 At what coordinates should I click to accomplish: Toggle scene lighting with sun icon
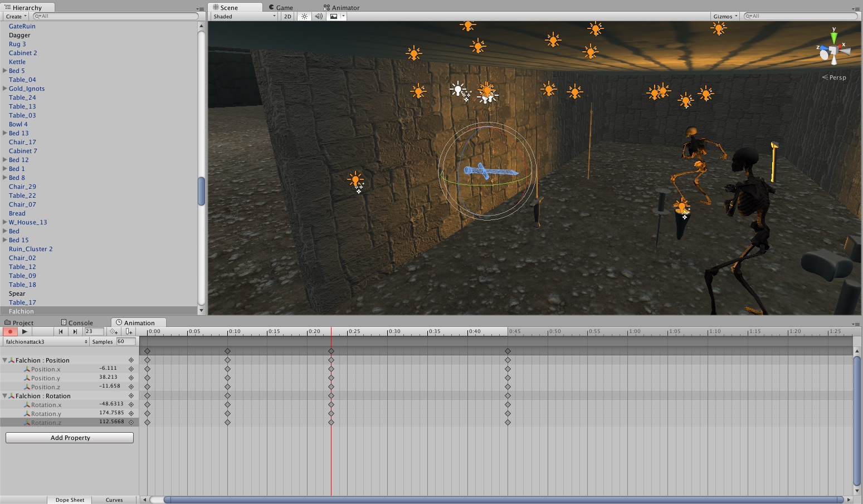(304, 17)
